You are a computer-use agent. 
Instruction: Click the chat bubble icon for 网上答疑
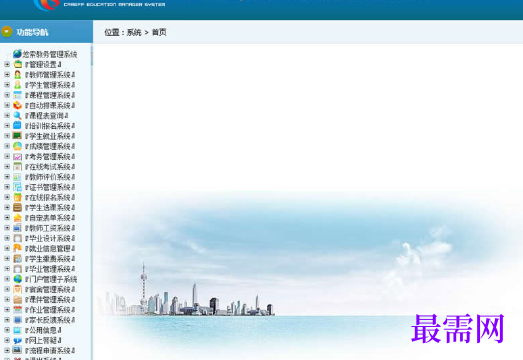tap(17, 340)
